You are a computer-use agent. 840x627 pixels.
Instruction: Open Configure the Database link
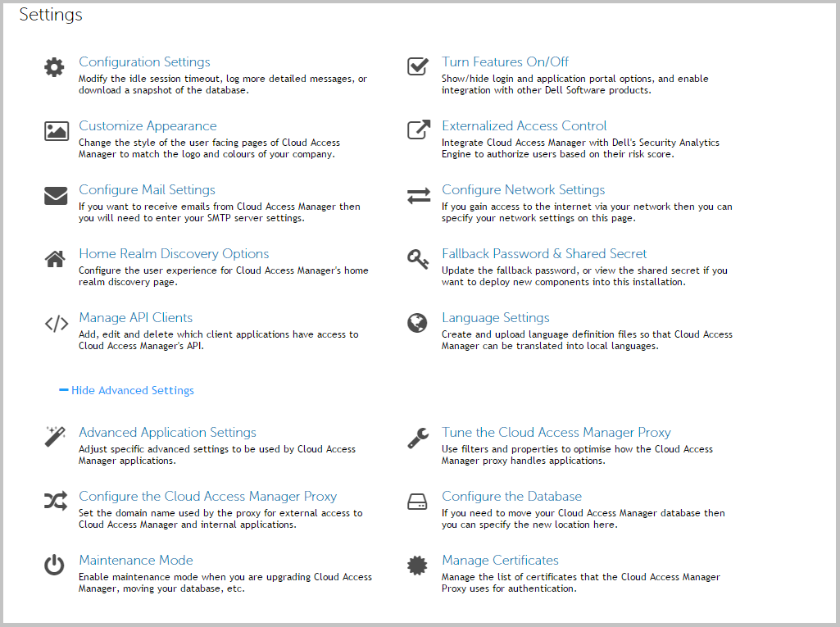(511, 497)
